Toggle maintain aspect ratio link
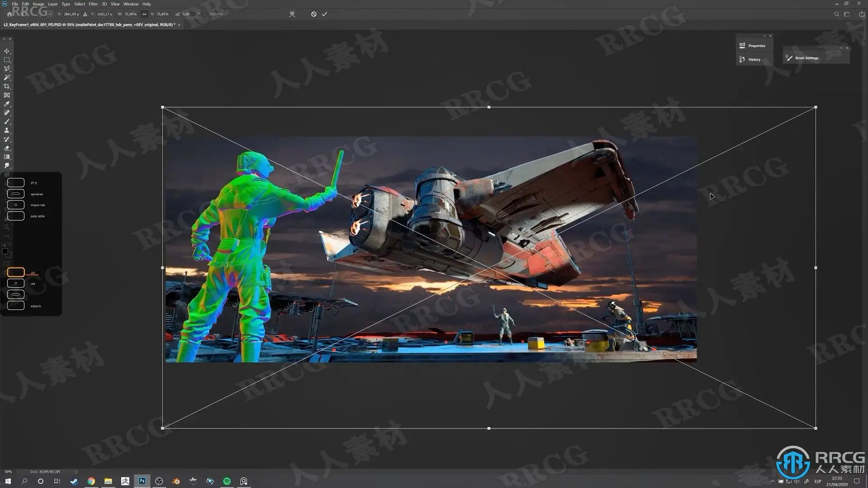Viewport: 868px width, 488px height. (144, 14)
